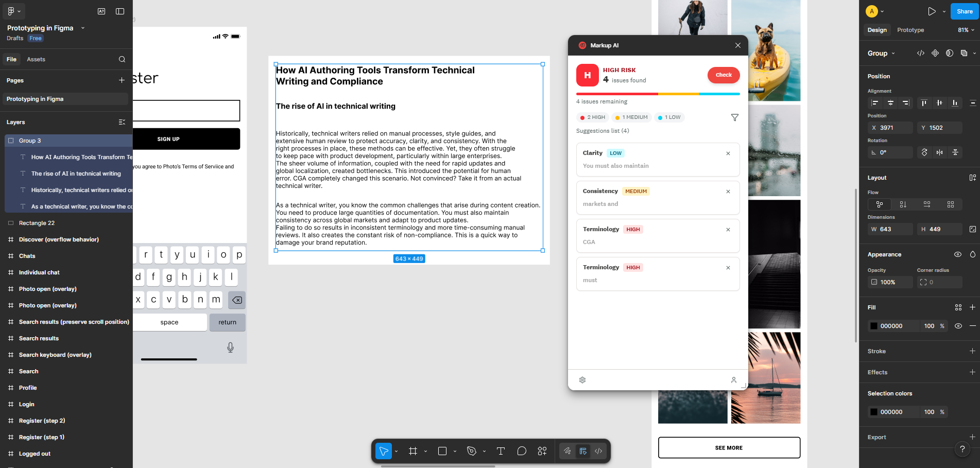Select the Pen tool
The width and height of the screenshot is (980, 468).
tap(472, 451)
